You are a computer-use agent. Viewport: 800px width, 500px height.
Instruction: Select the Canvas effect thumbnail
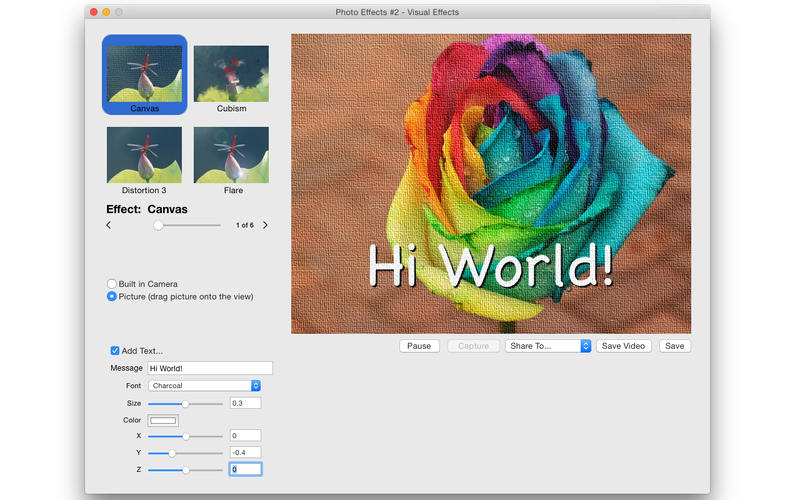coord(144,74)
